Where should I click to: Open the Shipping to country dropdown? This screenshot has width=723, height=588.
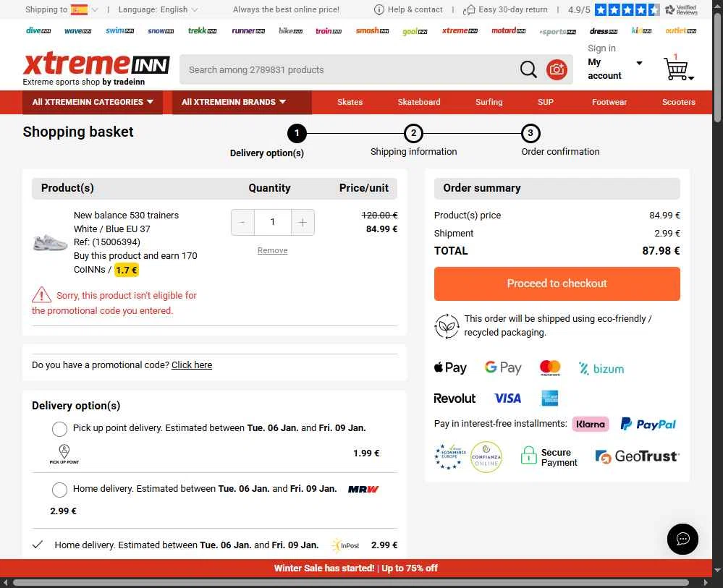62,9
